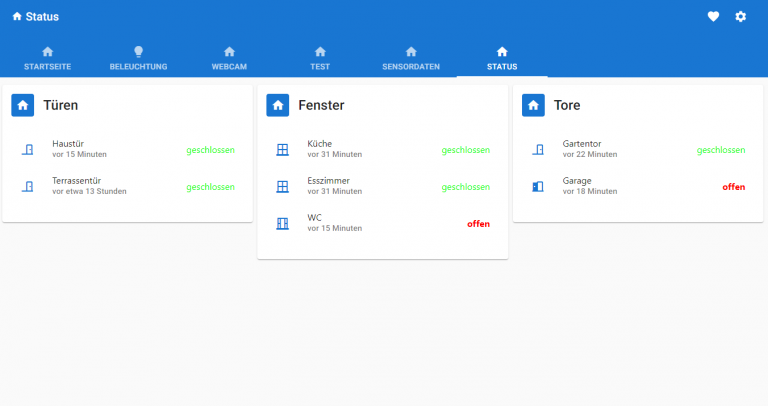Image resolution: width=768 pixels, height=406 pixels.
Task: Open the Test tab
Action: pyautogui.click(x=320, y=58)
